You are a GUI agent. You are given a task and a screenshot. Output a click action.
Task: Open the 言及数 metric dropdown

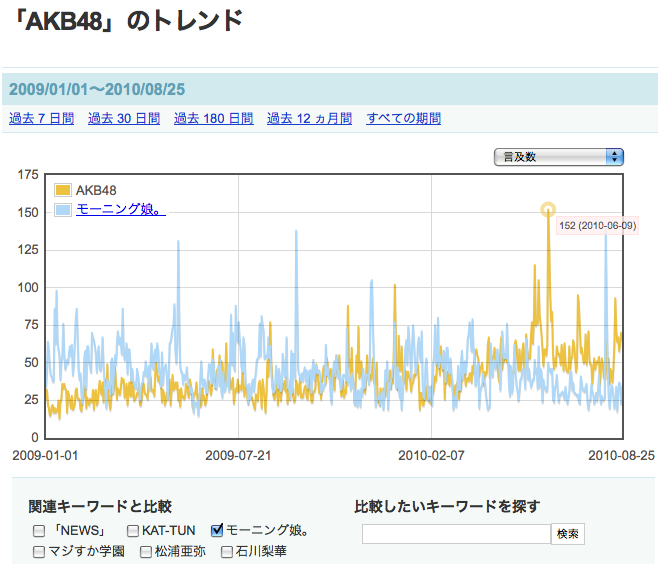click(x=559, y=157)
